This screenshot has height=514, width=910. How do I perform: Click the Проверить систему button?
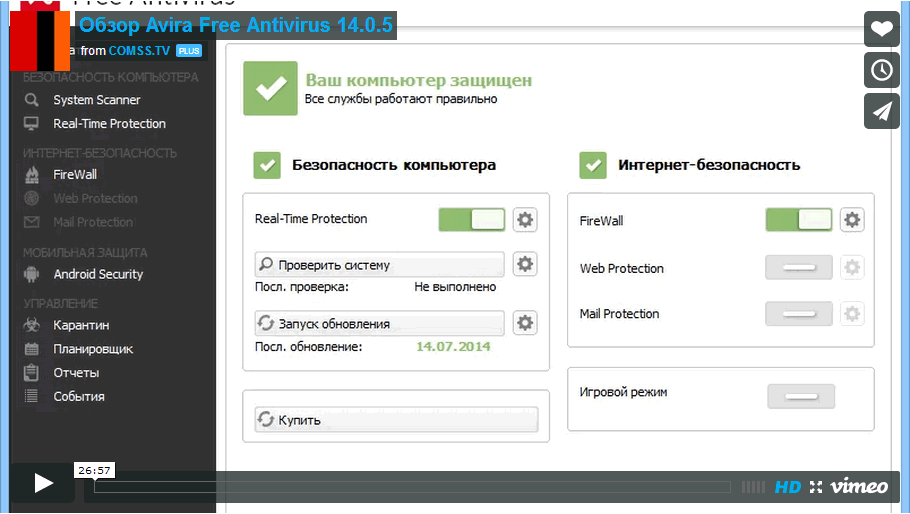point(380,265)
